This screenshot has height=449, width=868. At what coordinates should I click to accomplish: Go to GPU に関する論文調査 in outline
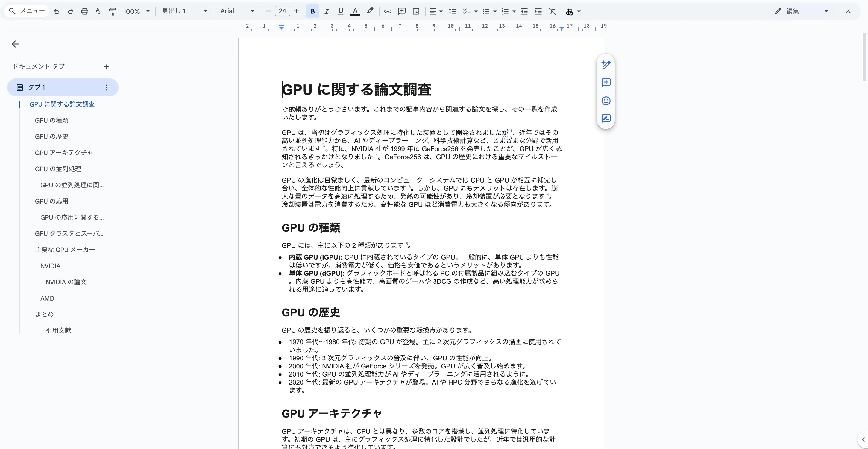point(62,104)
